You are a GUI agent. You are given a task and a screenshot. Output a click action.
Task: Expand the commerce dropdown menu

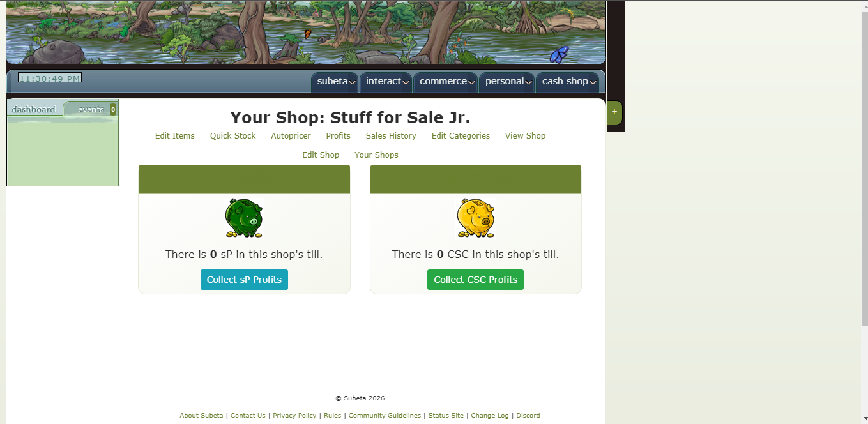tap(446, 82)
